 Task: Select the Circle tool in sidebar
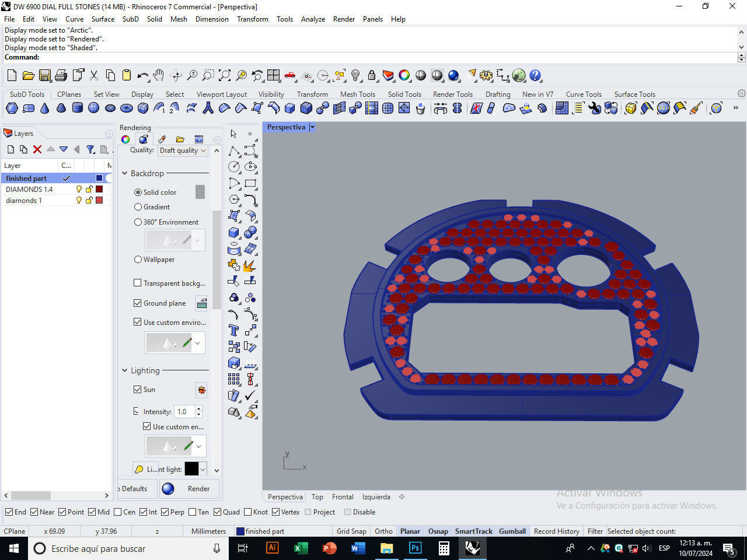234,167
